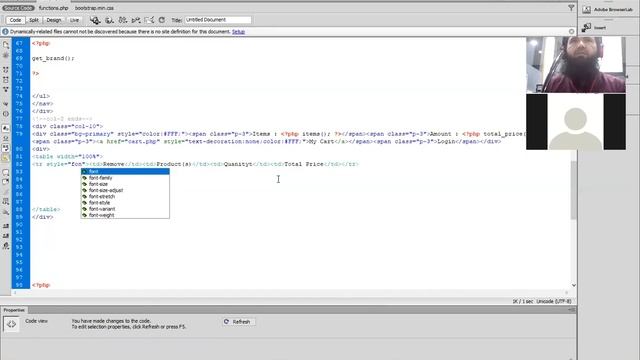Click the Recent Snippets icon

6,212
